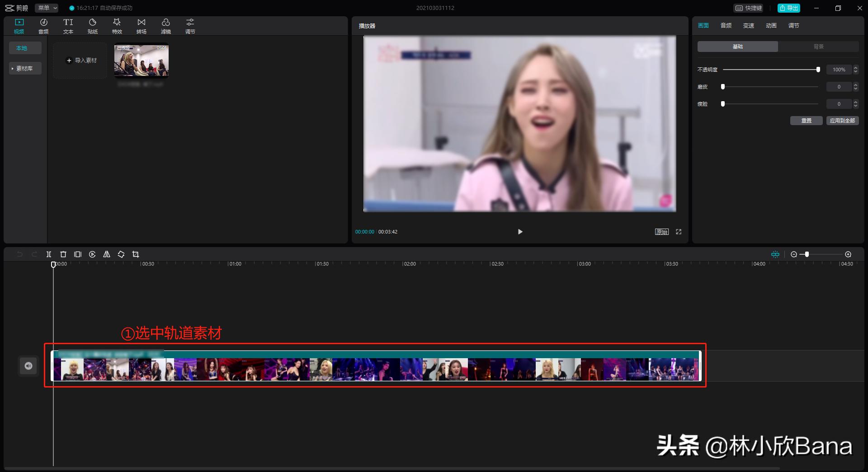
Task: Click the rotate icon in timeline toolbar
Action: 121,254
